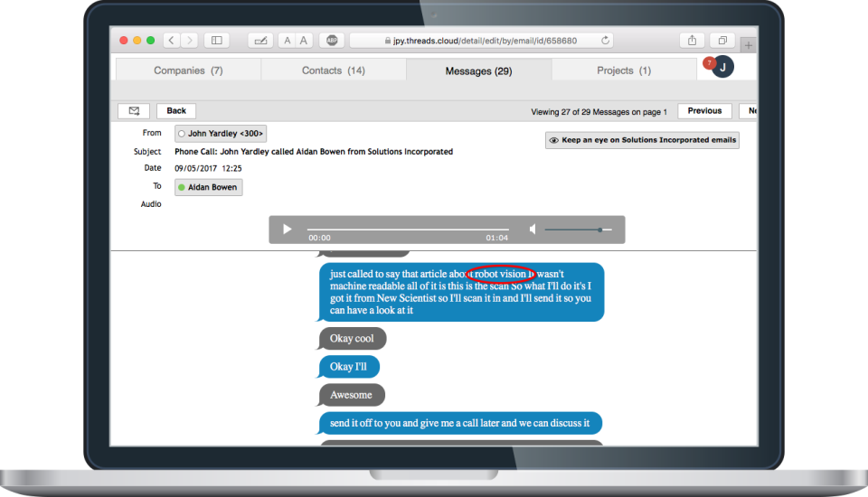This screenshot has height=497, width=868.
Task: Click the audio progress track
Action: click(408, 230)
